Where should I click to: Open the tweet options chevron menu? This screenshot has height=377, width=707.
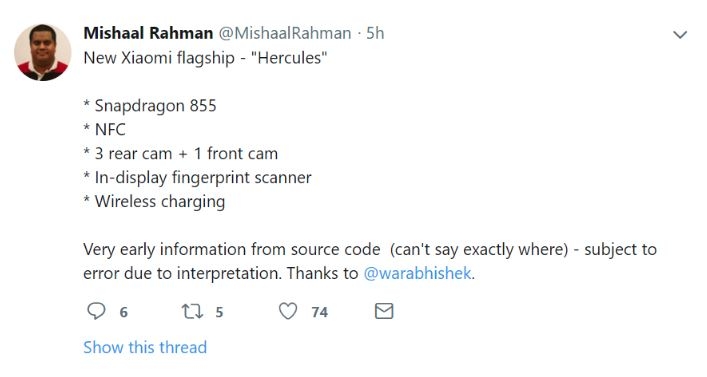click(680, 34)
